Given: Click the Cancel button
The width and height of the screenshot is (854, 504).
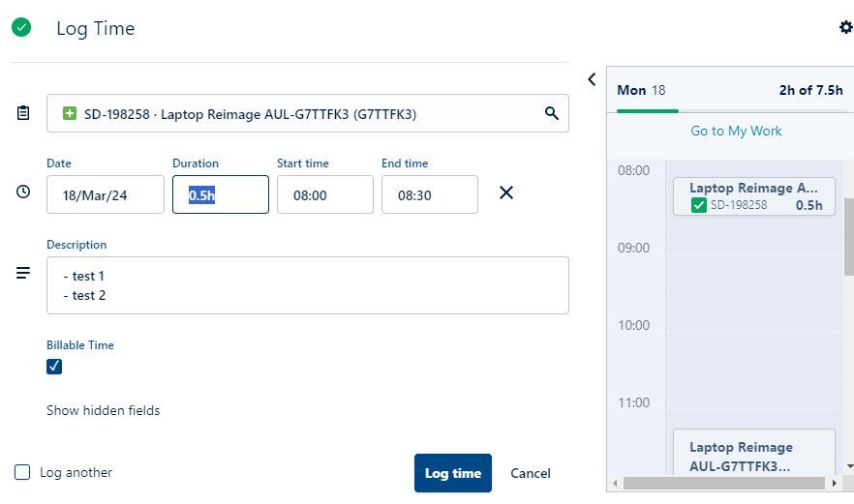Looking at the screenshot, I should pyautogui.click(x=530, y=473).
